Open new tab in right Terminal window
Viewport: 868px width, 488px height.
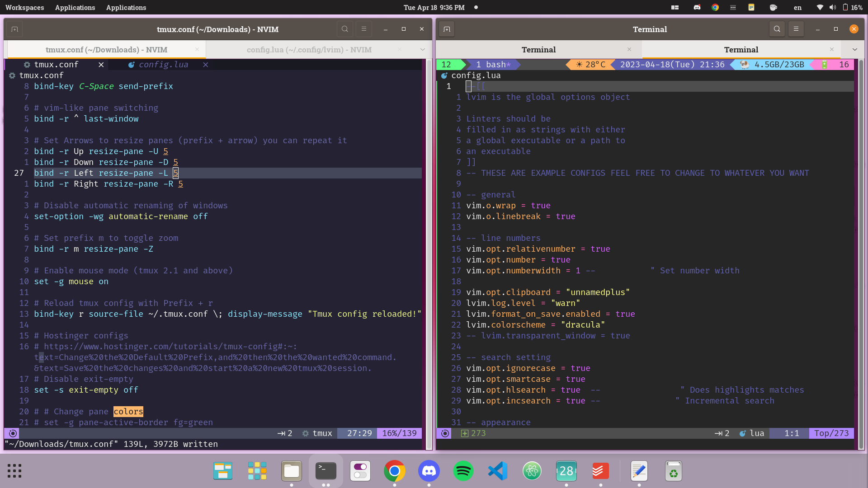(447, 29)
